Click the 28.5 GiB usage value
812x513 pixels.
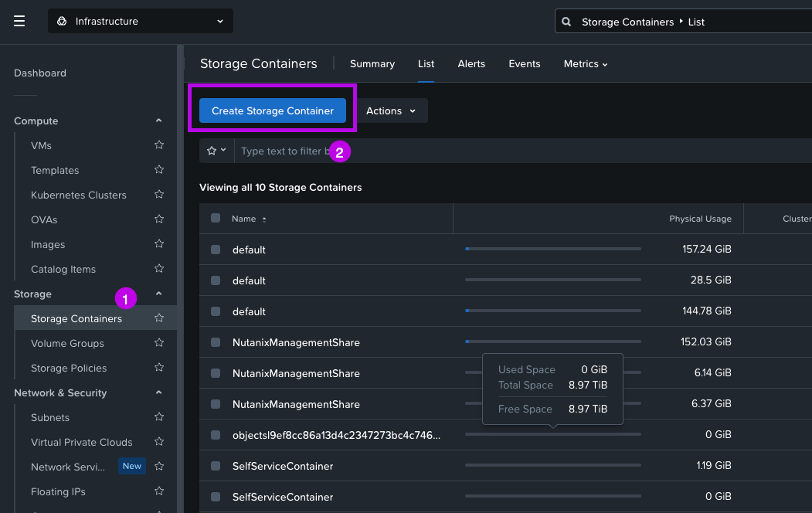711,280
